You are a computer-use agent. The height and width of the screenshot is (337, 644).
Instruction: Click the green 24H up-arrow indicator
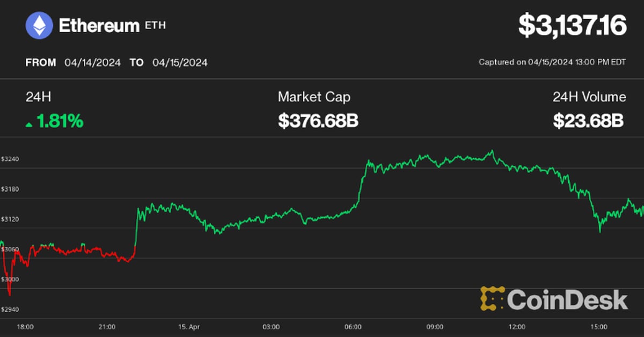[x=29, y=124]
